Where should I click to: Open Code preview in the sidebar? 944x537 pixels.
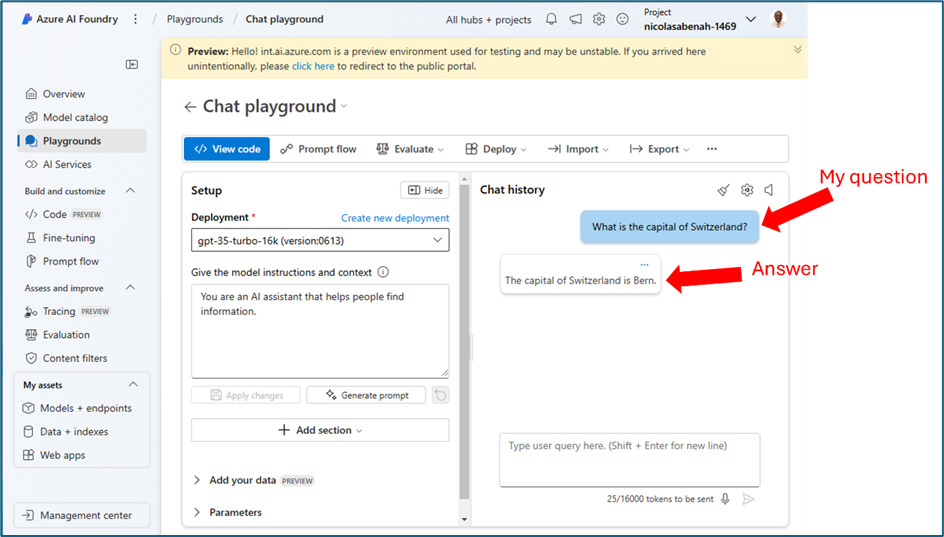pyautogui.click(x=63, y=214)
